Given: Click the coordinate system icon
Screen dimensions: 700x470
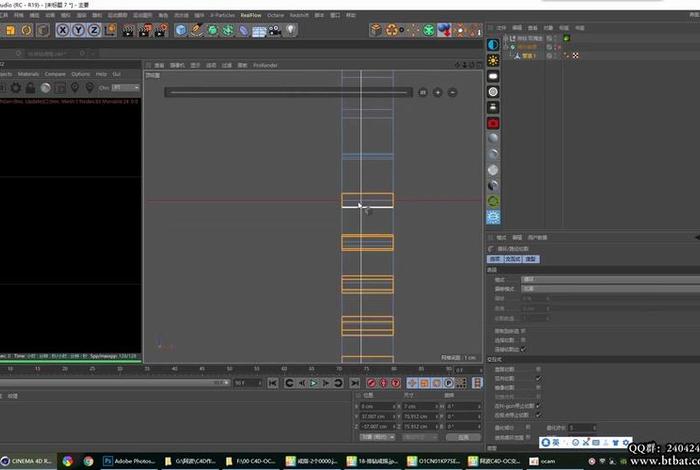Looking at the screenshot, I should coord(110,30).
